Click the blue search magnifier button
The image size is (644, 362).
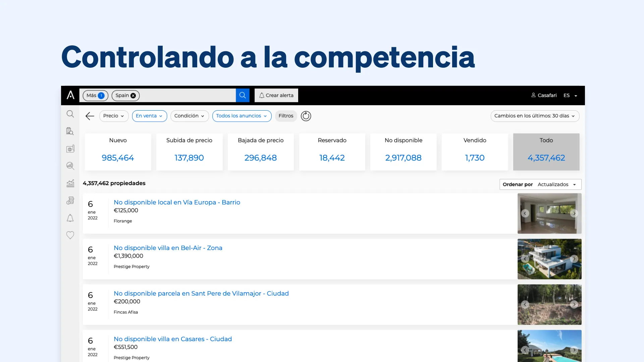[243, 95]
